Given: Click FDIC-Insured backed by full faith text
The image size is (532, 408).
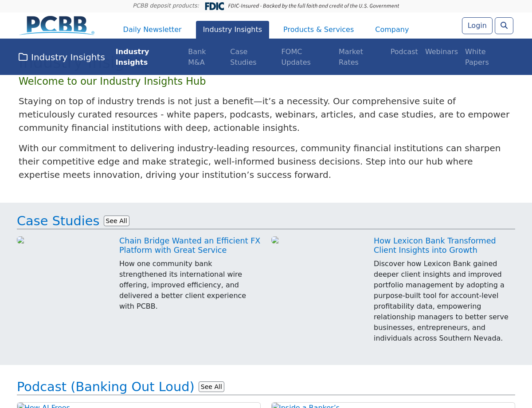Looking at the screenshot, I should point(313,6).
